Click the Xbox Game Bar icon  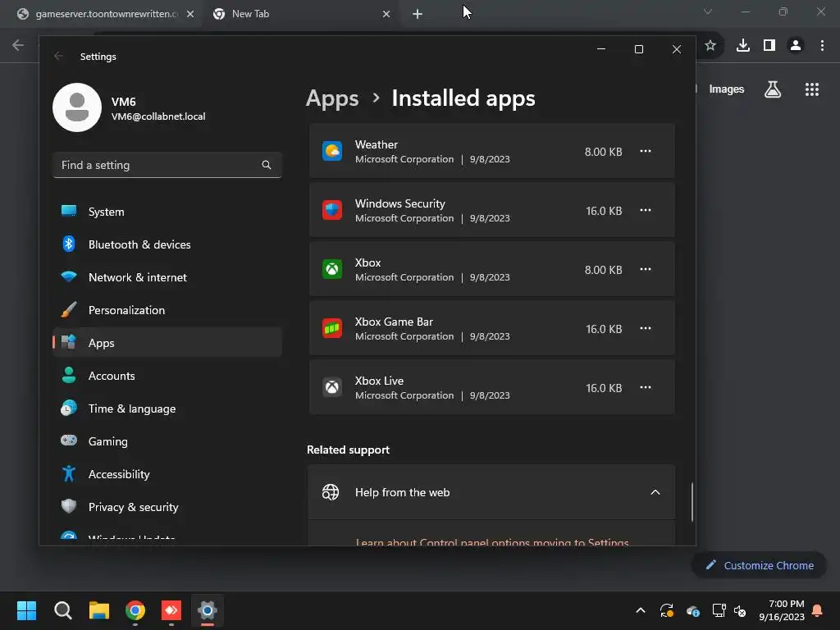click(x=332, y=328)
